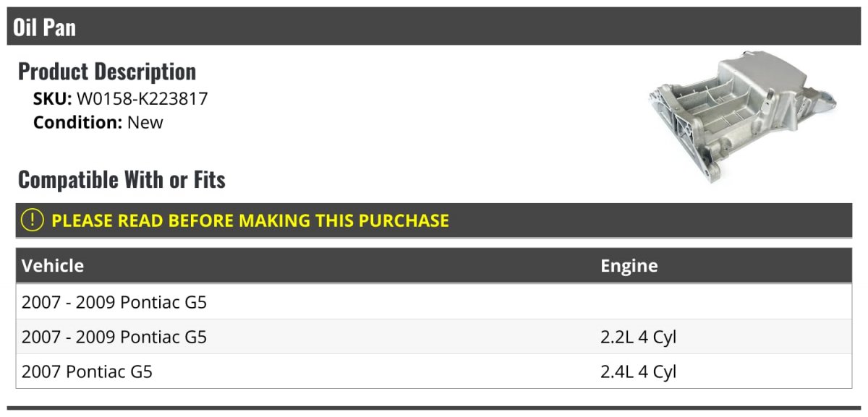Select the Oil Pan header title

click(x=45, y=27)
